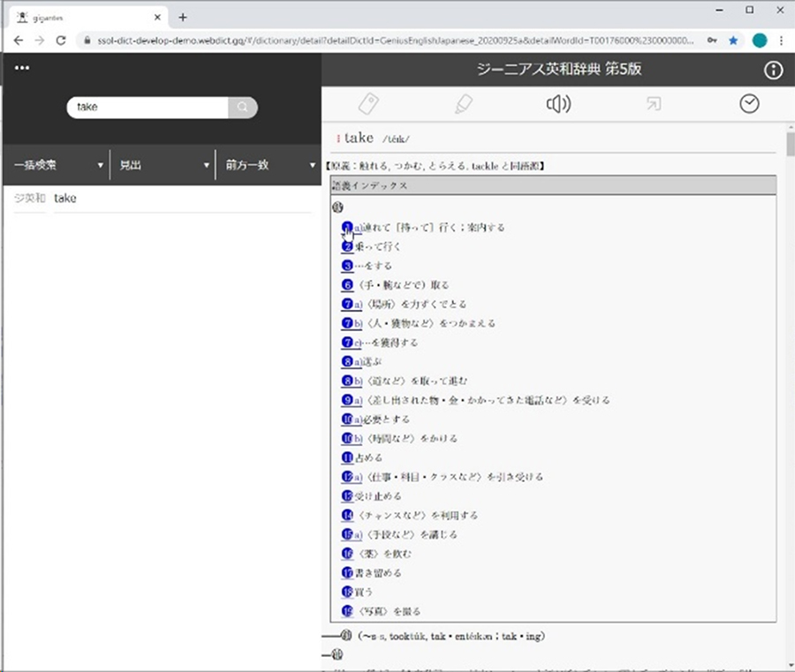This screenshot has height=672, width=795.
Task: Select the highlighter marker icon
Action: pyautogui.click(x=464, y=104)
